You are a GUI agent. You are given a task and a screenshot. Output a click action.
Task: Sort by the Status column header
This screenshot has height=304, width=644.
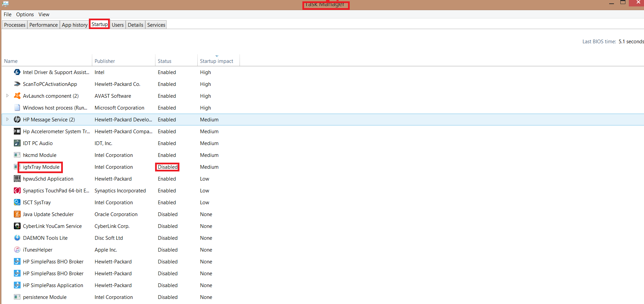coord(176,61)
